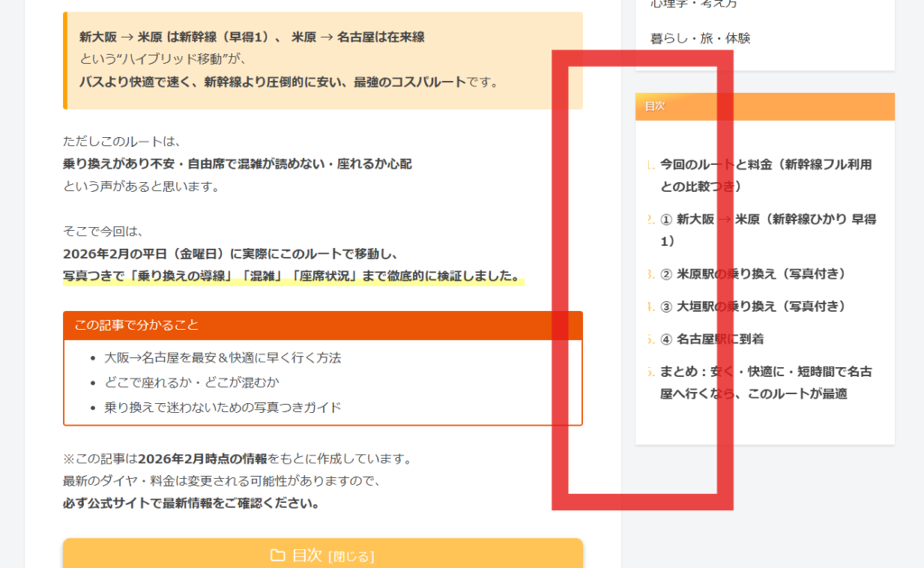Select the 心理学・考え方 category
The width and height of the screenshot is (924, 568).
pos(694,4)
